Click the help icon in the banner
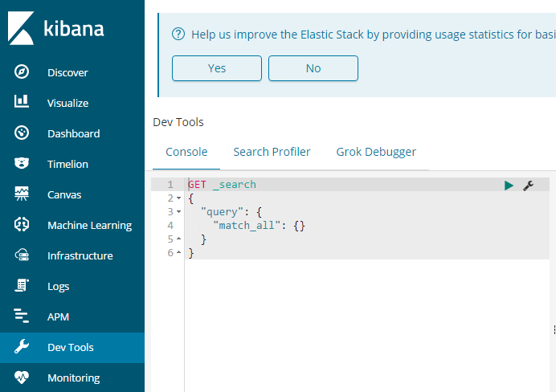The width and height of the screenshot is (556, 392). pos(178,35)
